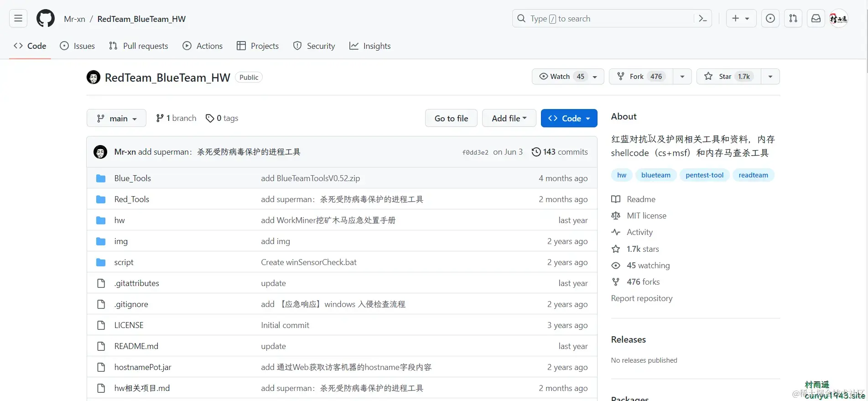This screenshot has width=868, height=401.
Task: Click the fork icon beside 476 forks
Action: [616, 282]
